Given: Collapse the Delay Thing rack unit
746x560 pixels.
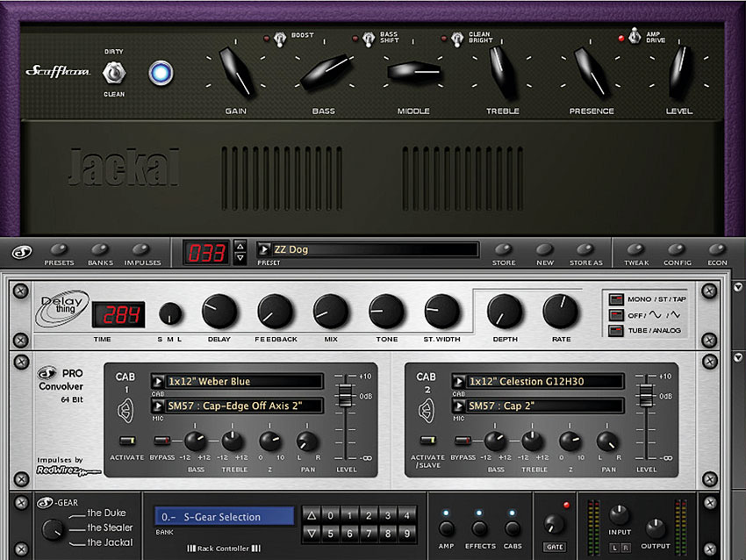Looking at the screenshot, I should (x=738, y=287).
